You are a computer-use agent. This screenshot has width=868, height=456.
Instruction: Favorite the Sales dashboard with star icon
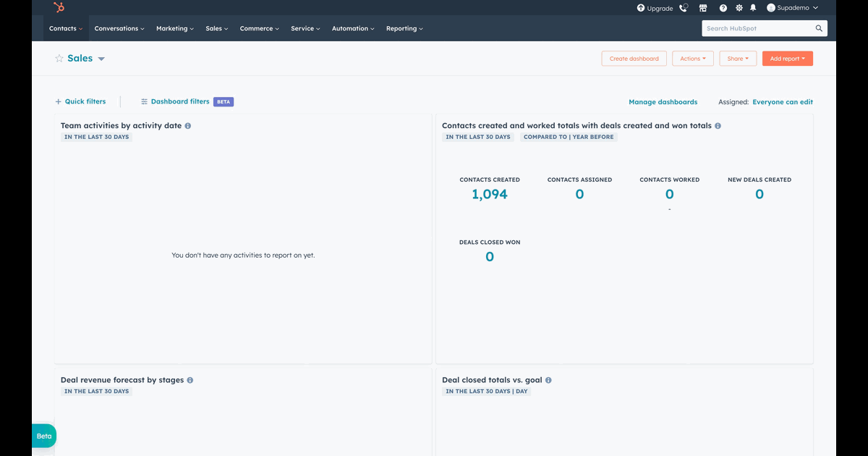point(59,59)
